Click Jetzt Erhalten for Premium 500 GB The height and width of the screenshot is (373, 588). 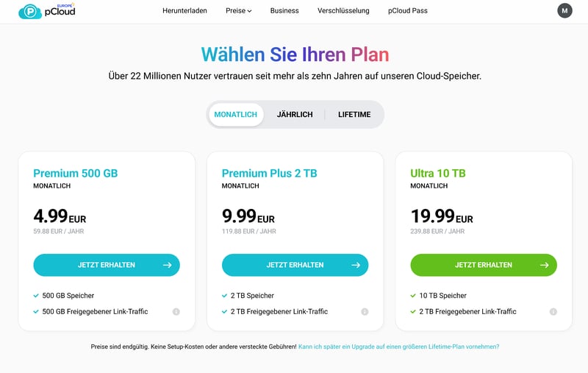pos(107,265)
